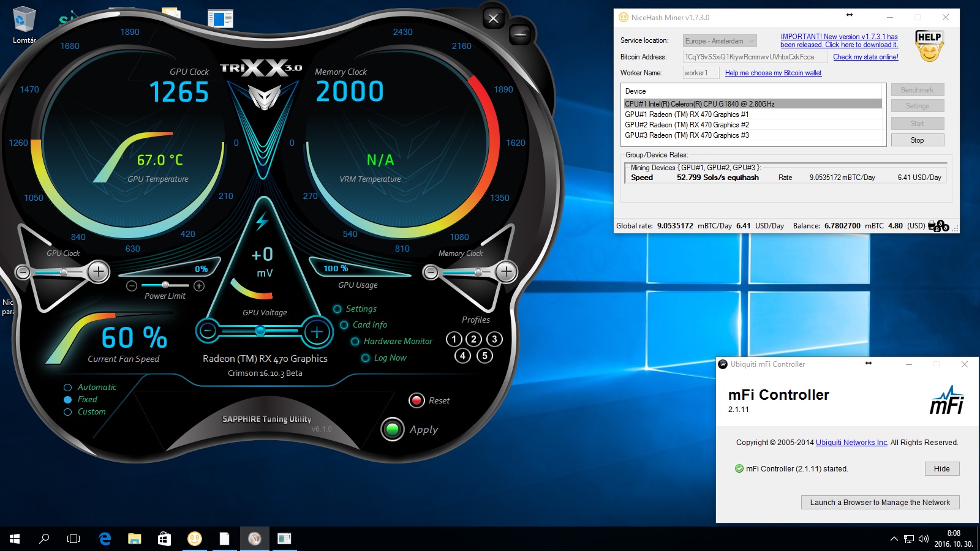Adjust the GPU Clock slider handle

pos(64,272)
